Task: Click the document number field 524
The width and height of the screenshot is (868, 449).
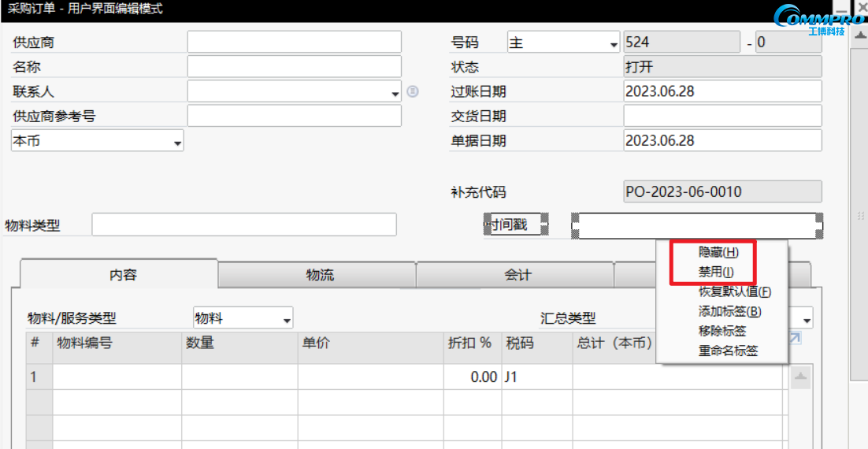Action: [681, 42]
